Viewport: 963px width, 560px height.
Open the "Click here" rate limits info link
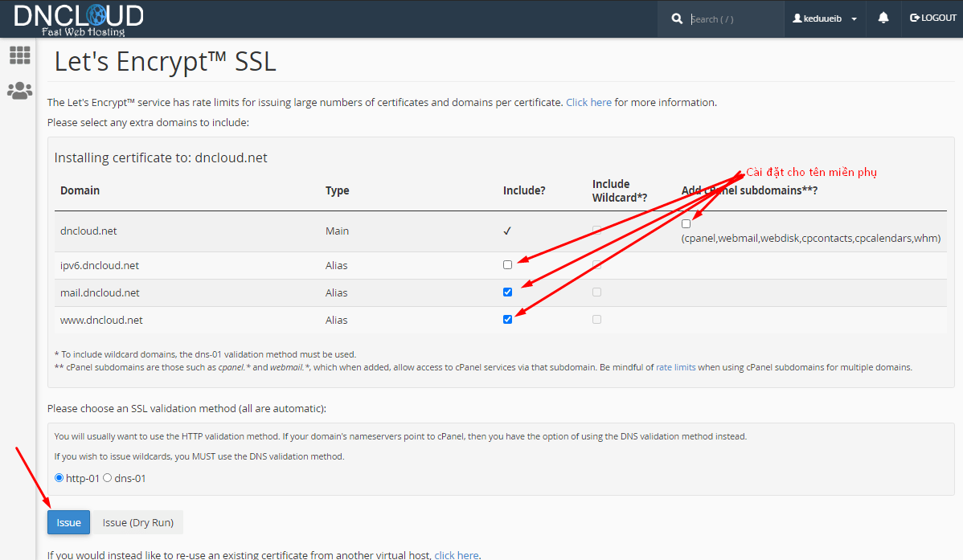click(x=588, y=103)
